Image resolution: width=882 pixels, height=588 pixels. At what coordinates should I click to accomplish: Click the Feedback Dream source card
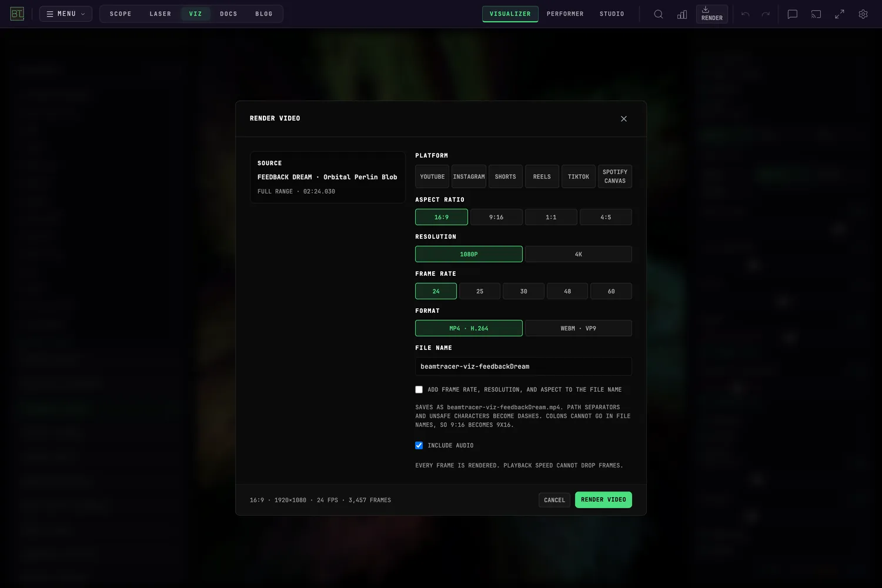(328, 177)
